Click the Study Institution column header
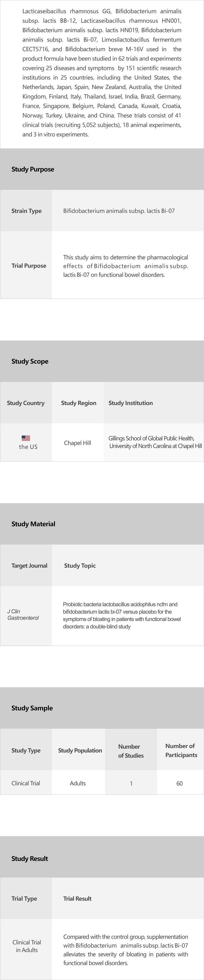 [x=130, y=403]
